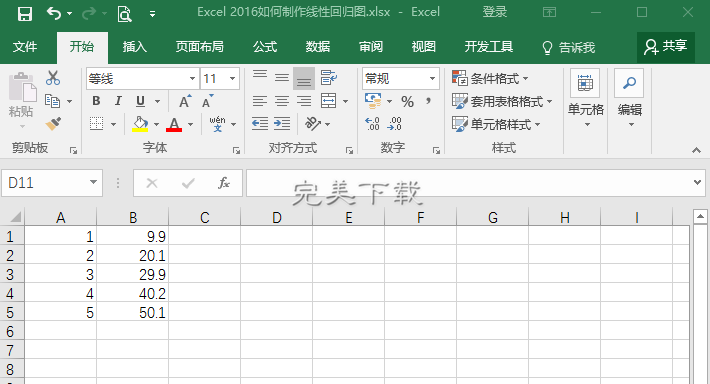Decrease decimal places

tap(394, 124)
